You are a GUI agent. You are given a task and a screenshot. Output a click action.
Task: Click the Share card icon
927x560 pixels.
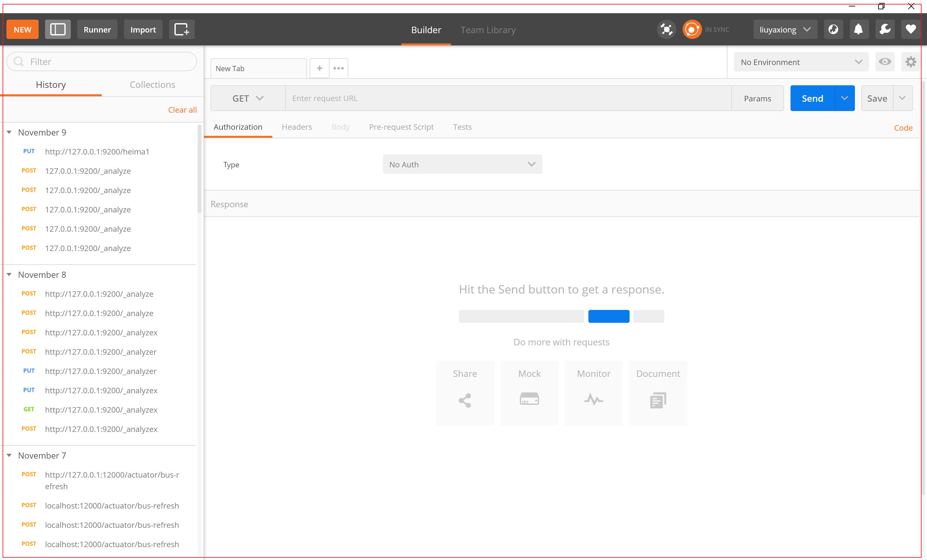click(x=465, y=400)
